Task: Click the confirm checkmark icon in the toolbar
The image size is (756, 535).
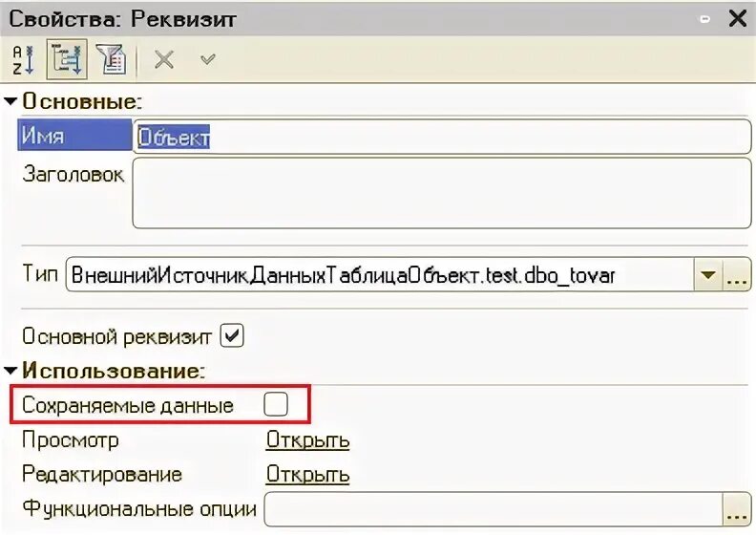Action: coord(208,59)
